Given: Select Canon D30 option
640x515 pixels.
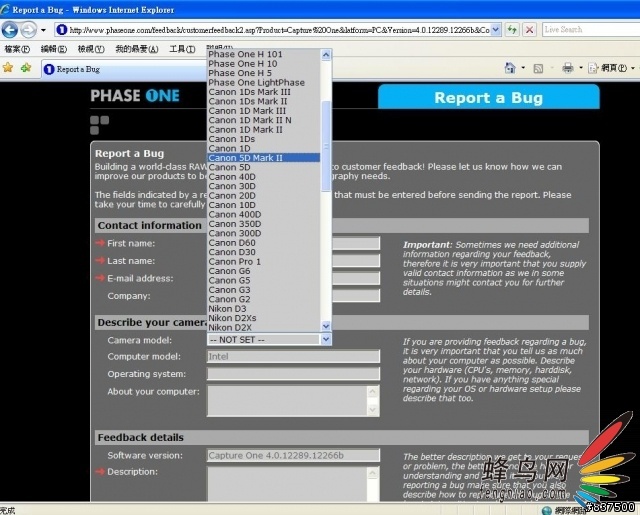Looking at the screenshot, I should (x=264, y=252).
